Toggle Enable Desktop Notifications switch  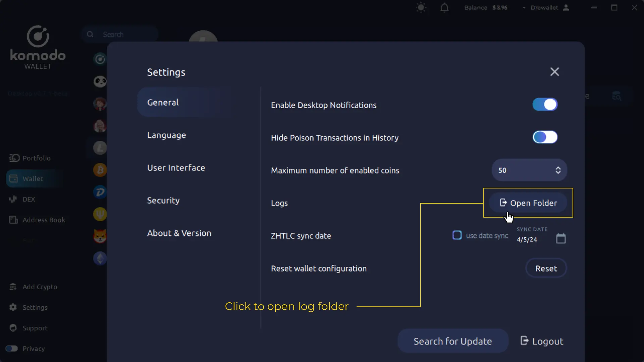(545, 105)
